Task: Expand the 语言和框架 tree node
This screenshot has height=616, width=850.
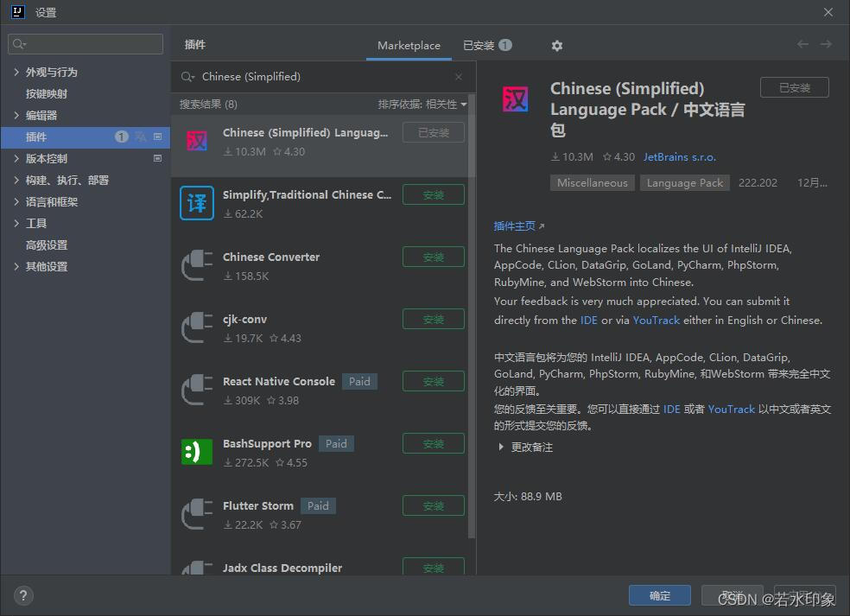Action: (x=16, y=201)
